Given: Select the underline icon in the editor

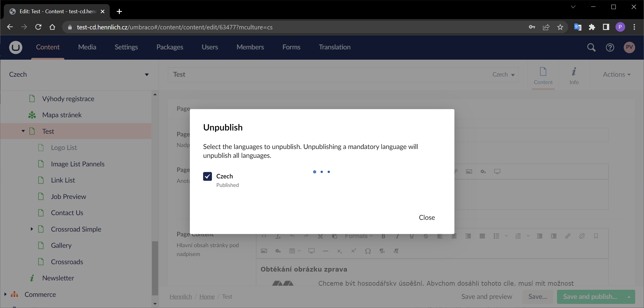Looking at the screenshot, I should click(412, 236).
